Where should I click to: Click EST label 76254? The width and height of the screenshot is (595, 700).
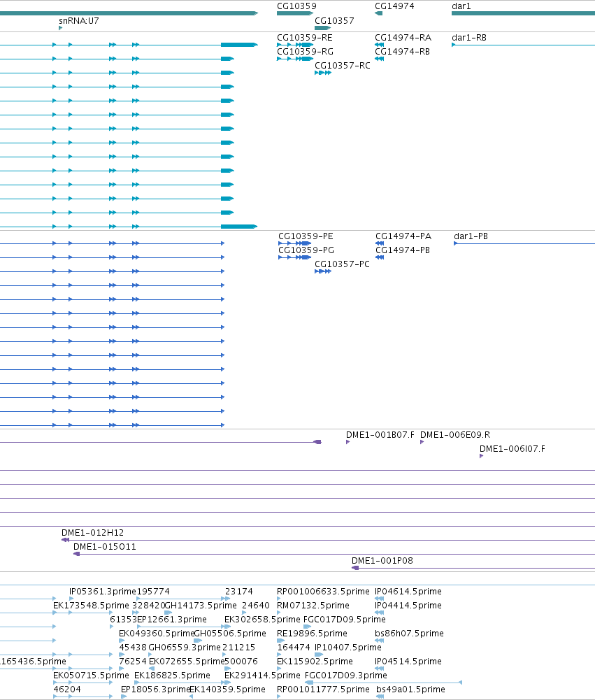tap(133, 662)
